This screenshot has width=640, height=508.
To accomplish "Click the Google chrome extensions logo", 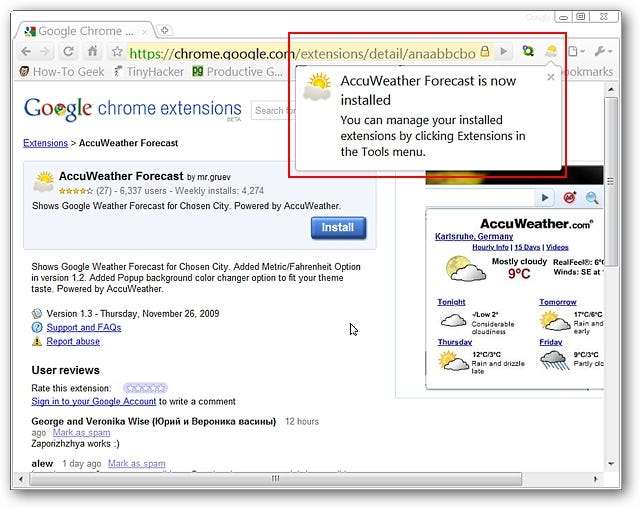I will pyautogui.click(x=133, y=109).
